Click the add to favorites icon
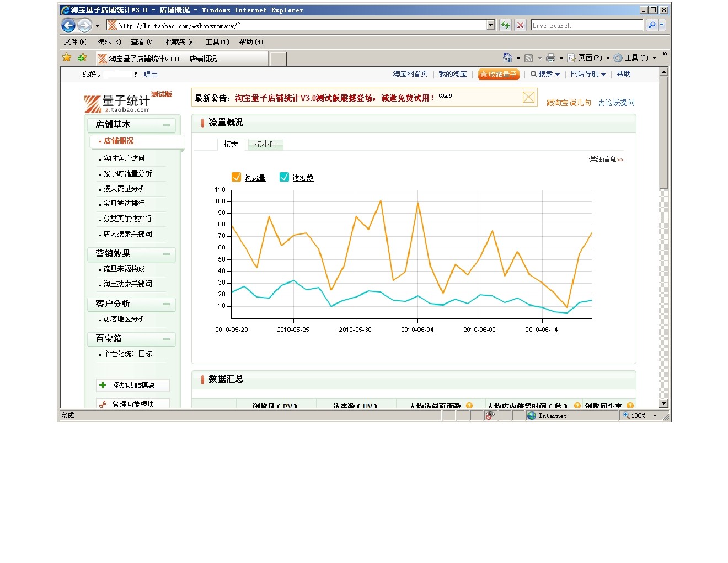This screenshot has width=728, height=563. 82,57
